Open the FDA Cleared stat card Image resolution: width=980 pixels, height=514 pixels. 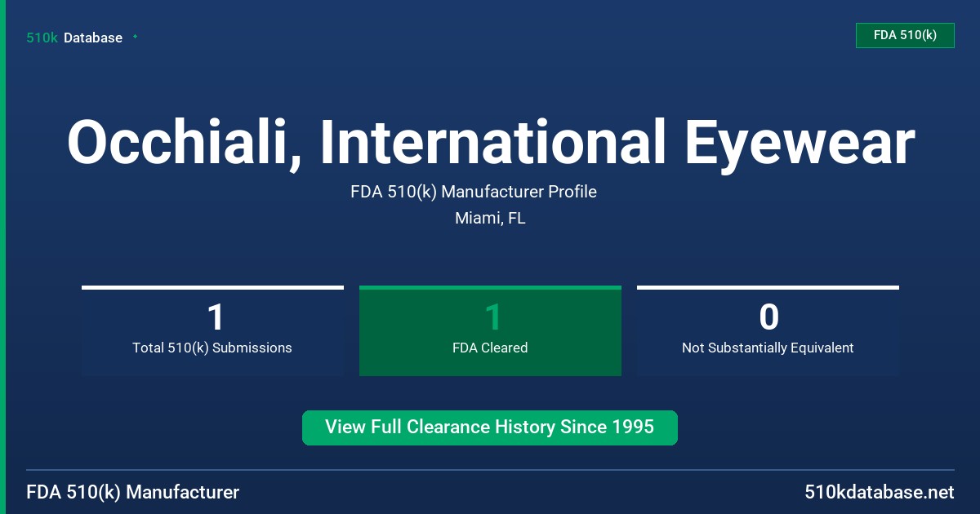[x=490, y=330]
